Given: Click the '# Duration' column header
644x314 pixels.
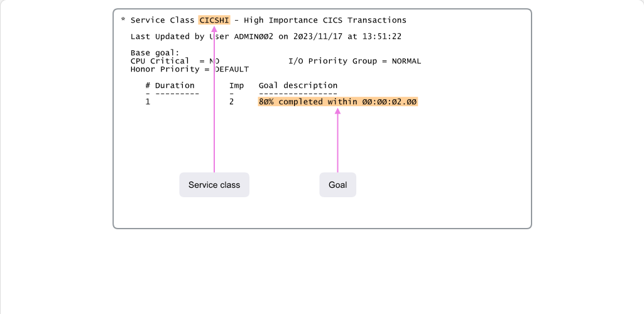Looking at the screenshot, I should [170, 85].
